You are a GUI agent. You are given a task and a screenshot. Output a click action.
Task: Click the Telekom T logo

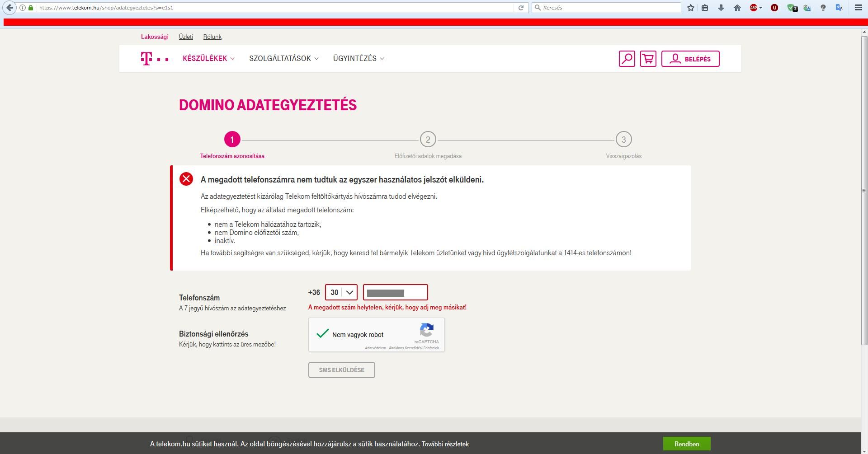pos(155,59)
